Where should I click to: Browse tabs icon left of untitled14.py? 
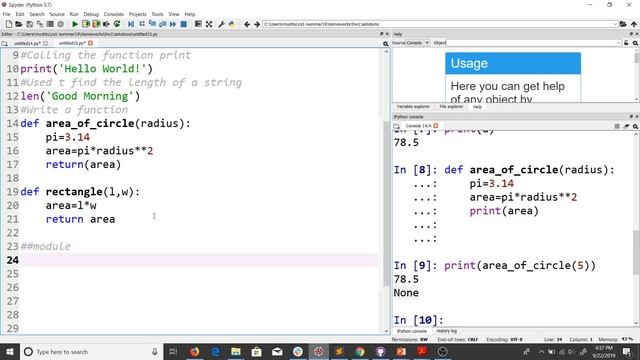4,43
